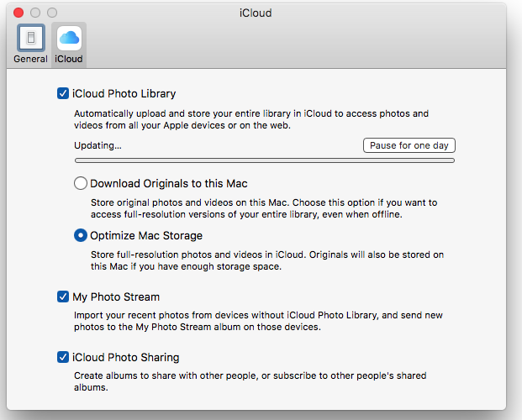This screenshot has height=420, width=522.
Task: Select the iCloud cloud icon
Action: (x=69, y=38)
